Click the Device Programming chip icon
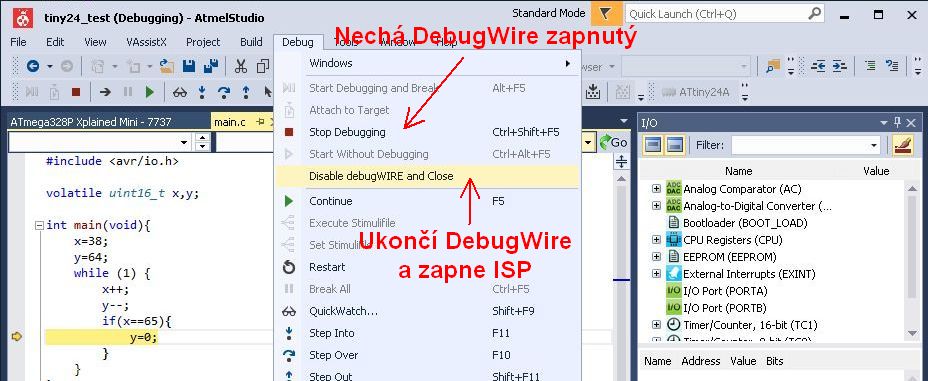The width and height of the screenshot is (928, 381). pyautogui.click(x=593, y=92)
